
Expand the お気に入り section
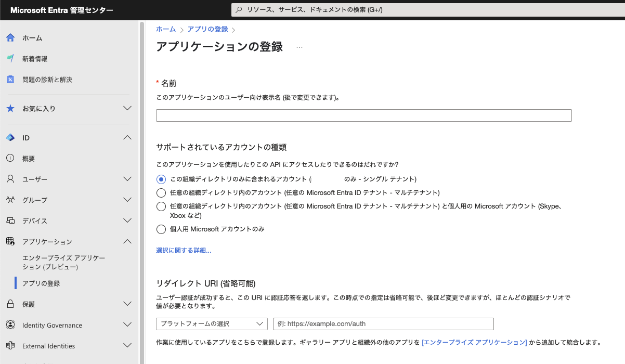(127, 108)
